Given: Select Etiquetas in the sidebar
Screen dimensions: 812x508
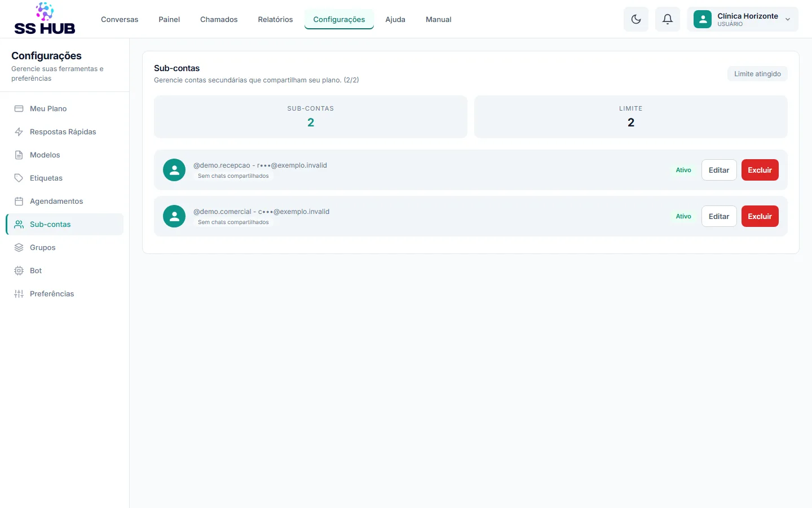Looking at the screenshot, I should coord(64,178).
